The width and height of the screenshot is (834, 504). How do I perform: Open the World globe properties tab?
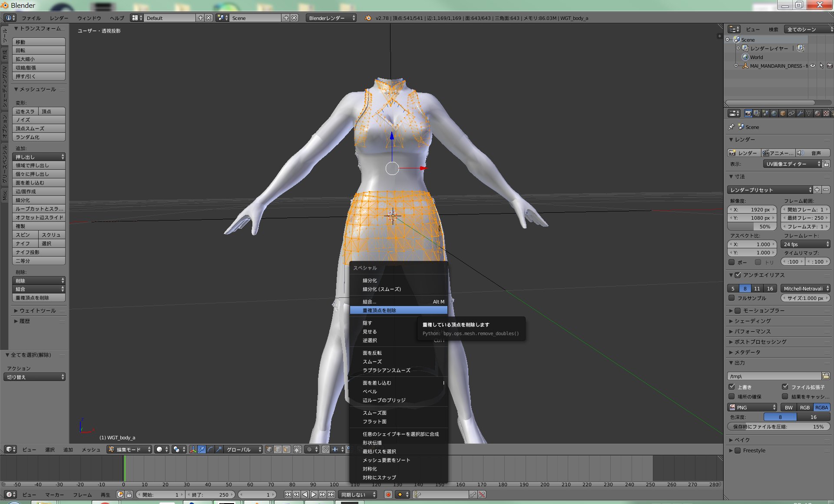(x=774, y=113)
